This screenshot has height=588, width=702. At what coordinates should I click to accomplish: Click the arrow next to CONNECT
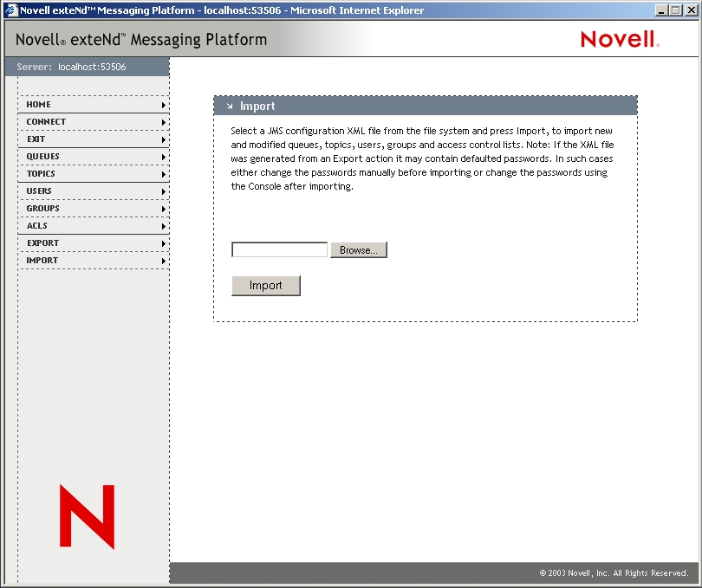point(164,122)
